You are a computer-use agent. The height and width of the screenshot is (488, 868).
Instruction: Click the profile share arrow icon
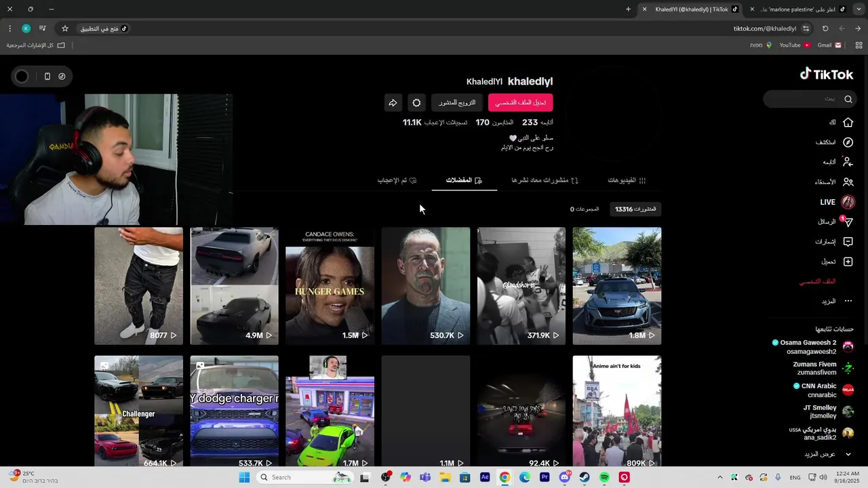tap(393, 103)
